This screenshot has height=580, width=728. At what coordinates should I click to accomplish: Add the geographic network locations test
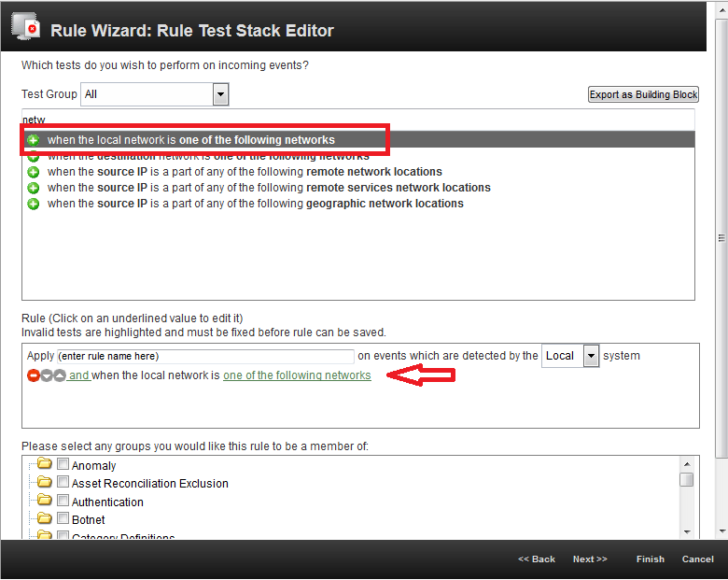point(34,204)
